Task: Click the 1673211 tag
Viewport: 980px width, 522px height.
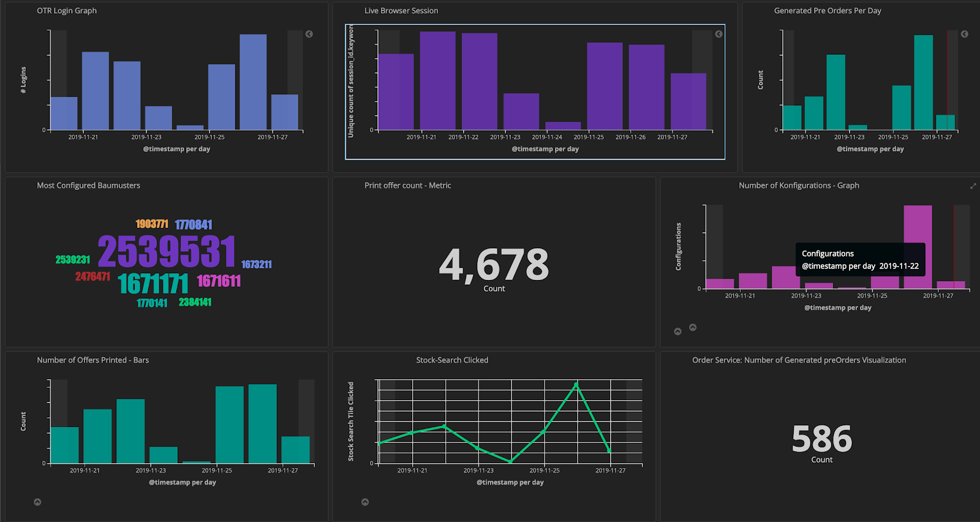Action: pyautogui.click(x=257, y=264)
